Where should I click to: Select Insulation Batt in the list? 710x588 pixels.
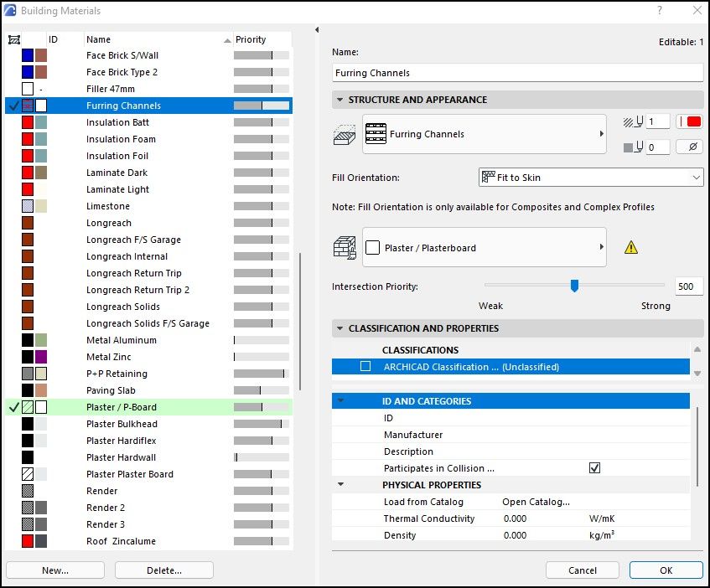pos(149,122)
